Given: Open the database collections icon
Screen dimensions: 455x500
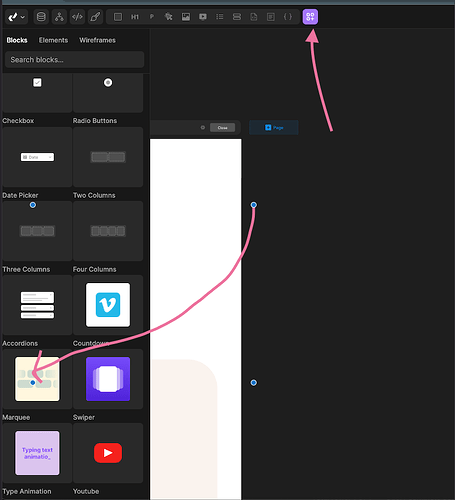Looking at the screenshot, I should [x=41, y=17].
